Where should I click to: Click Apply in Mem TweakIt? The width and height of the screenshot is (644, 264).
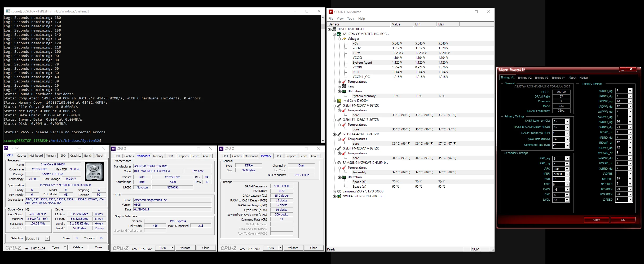click(x=596, y=220)
